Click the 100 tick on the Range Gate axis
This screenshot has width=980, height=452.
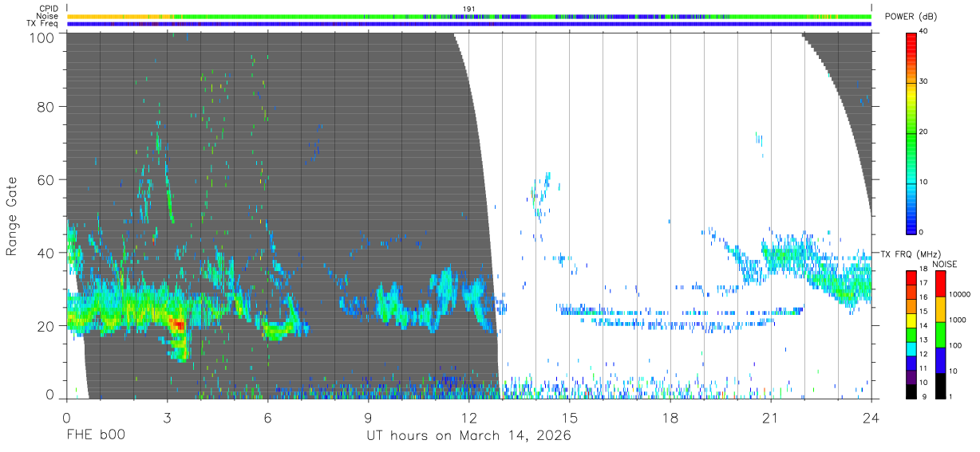coord(41,37)
